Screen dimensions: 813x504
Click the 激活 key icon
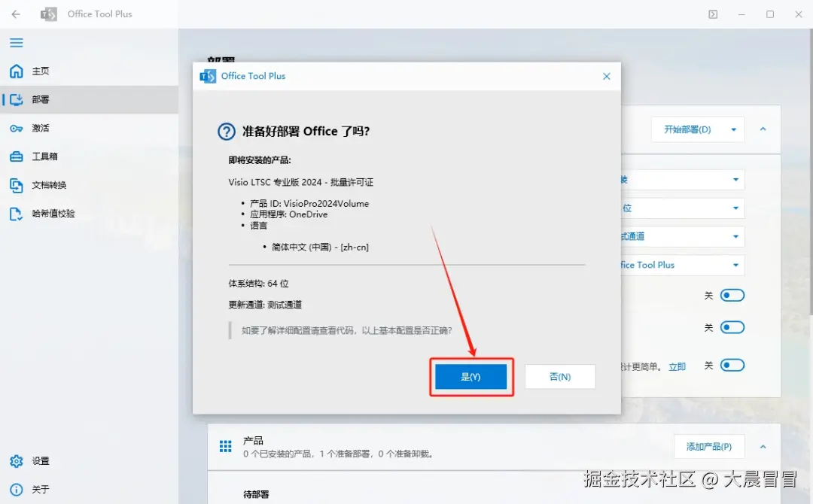coord(17,128)
